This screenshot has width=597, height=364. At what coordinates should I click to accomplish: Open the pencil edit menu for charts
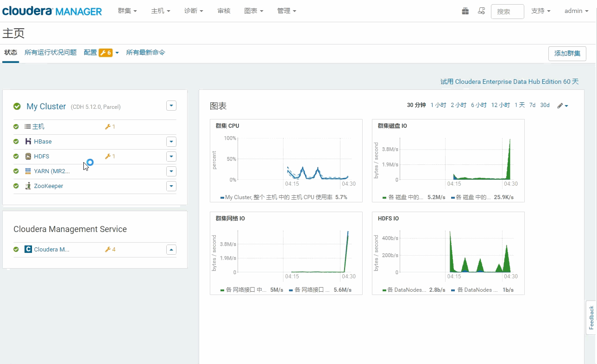[x=562, y=106]
